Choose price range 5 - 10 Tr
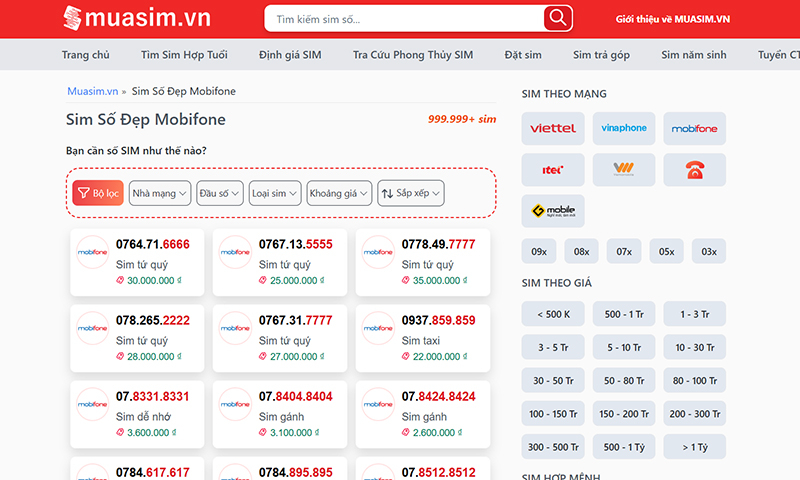 624,347
